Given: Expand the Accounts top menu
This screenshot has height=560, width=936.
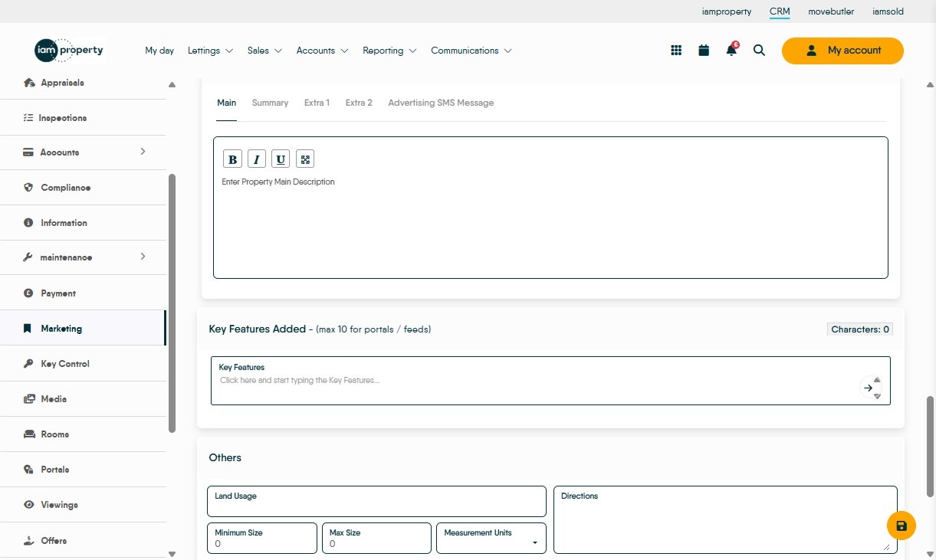Looking at the screenshot, I should point(322,51).
